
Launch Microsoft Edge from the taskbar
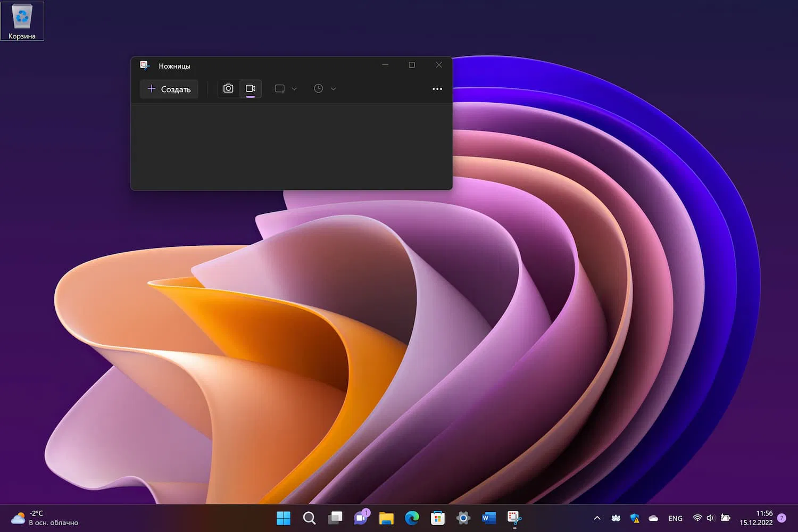(x=412, y=518)
